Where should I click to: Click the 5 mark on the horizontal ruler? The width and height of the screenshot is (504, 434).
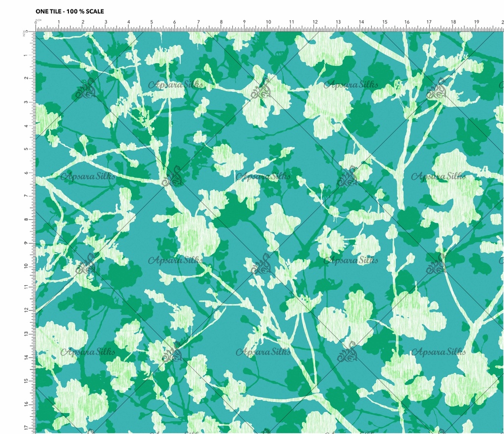pyautogui.click(x=152, y=22)
